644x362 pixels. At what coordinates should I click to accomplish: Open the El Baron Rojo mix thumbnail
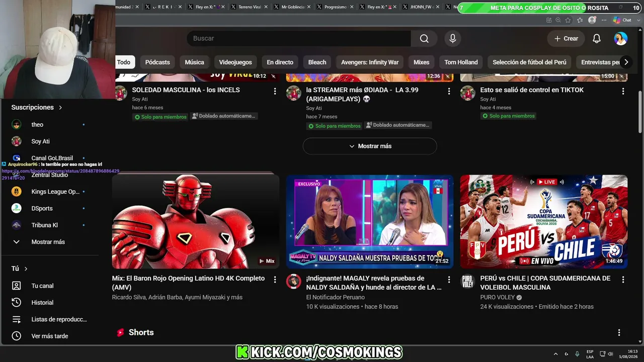pos(195,222)
